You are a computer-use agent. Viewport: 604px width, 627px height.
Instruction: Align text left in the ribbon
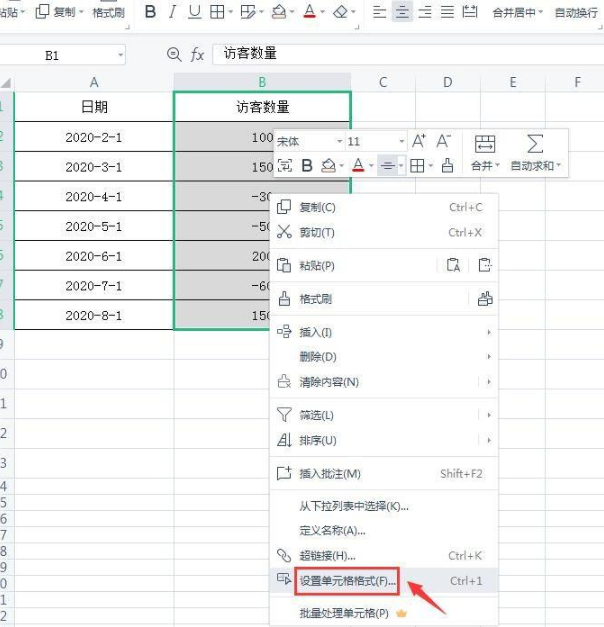click(x=379, y=12)
